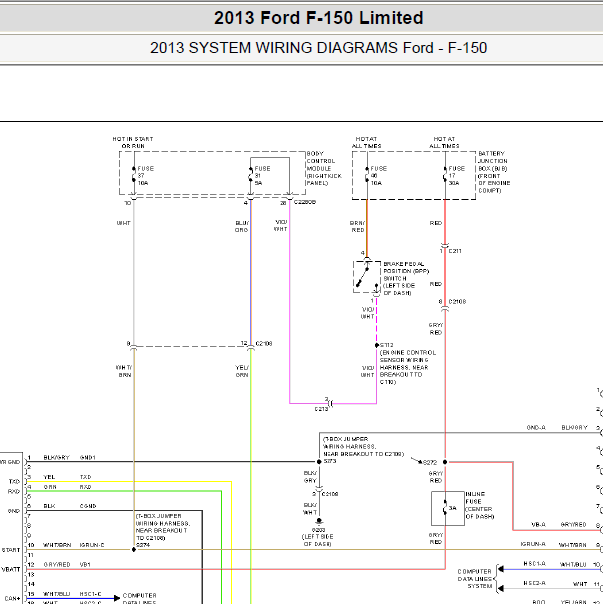Click the C2108 connector label near pin 12
The width and height of the screenshot is (603, 604).
[264, 343]
